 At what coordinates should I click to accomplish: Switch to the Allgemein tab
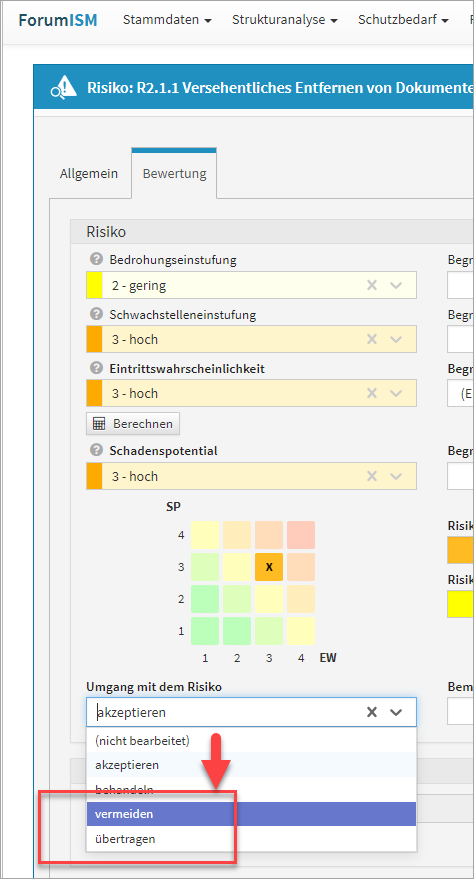[x=89, y=173]
